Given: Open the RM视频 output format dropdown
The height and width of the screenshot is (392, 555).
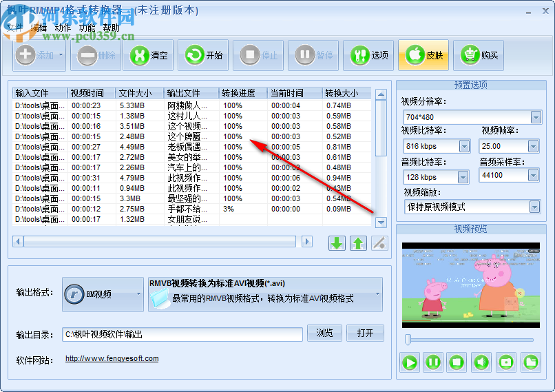Looking at the screenshot, I should tap(103, 294).
